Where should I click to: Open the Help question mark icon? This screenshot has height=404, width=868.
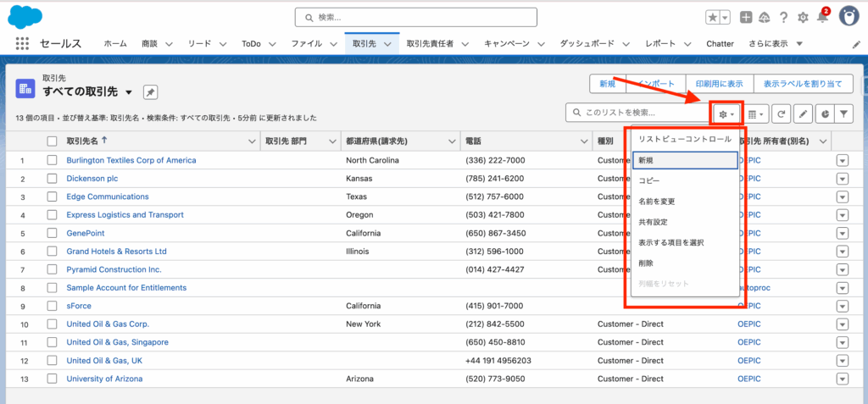click(x=783, y=17)
